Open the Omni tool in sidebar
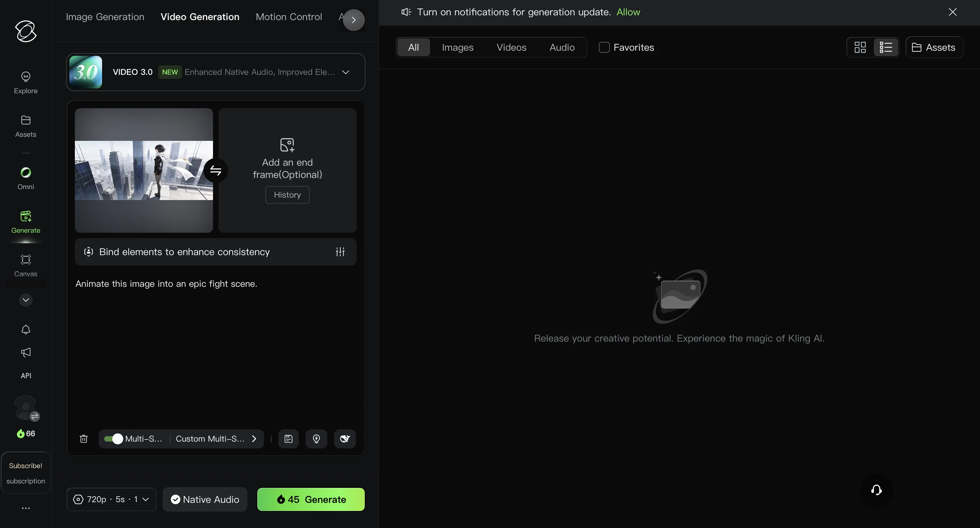Viewport: 980px width, 528px height. tap(26, 178)
